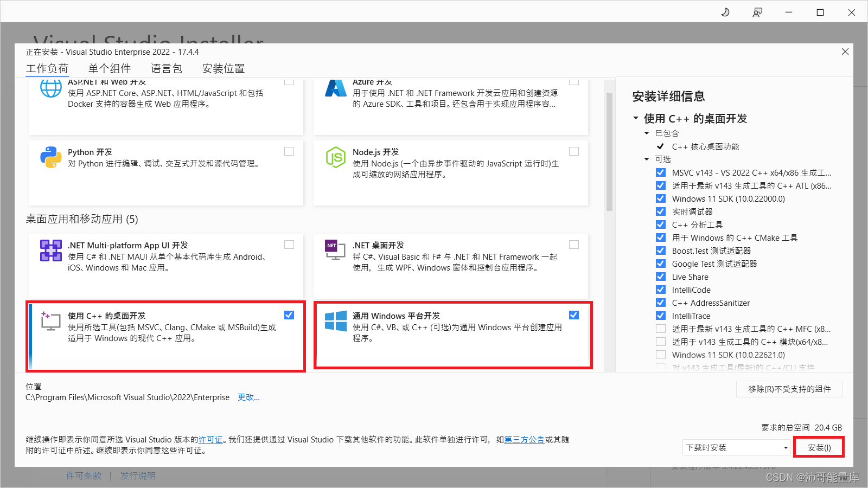Viewport: 868px width, 488px height.
Task: Click the ASP.NET web development globe icon
Action: coord(51,88)
